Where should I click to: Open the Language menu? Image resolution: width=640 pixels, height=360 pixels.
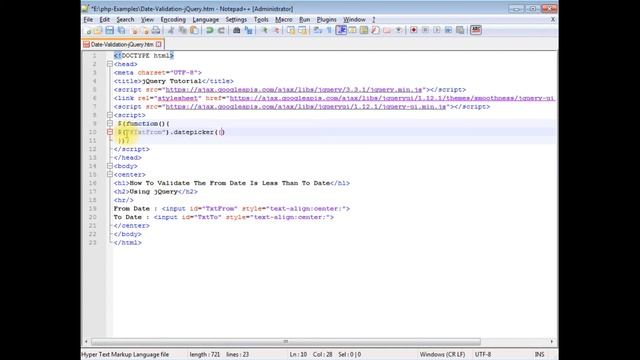click(206, 20)
